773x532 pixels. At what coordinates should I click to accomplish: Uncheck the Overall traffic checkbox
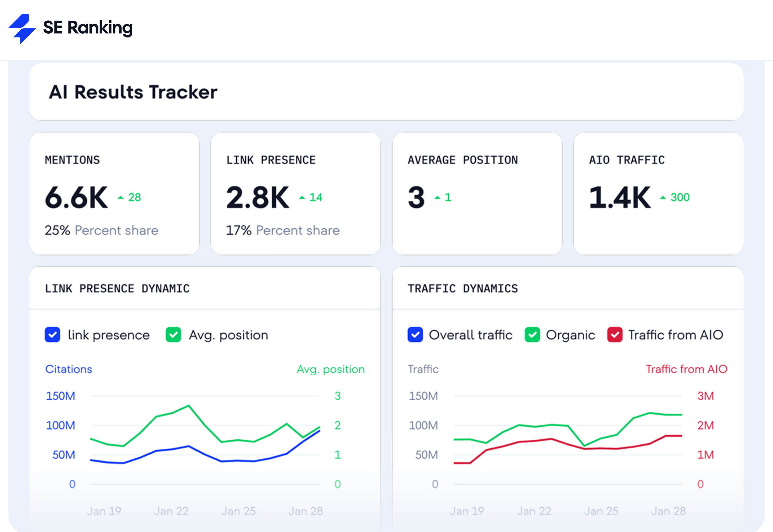(415, 335)
